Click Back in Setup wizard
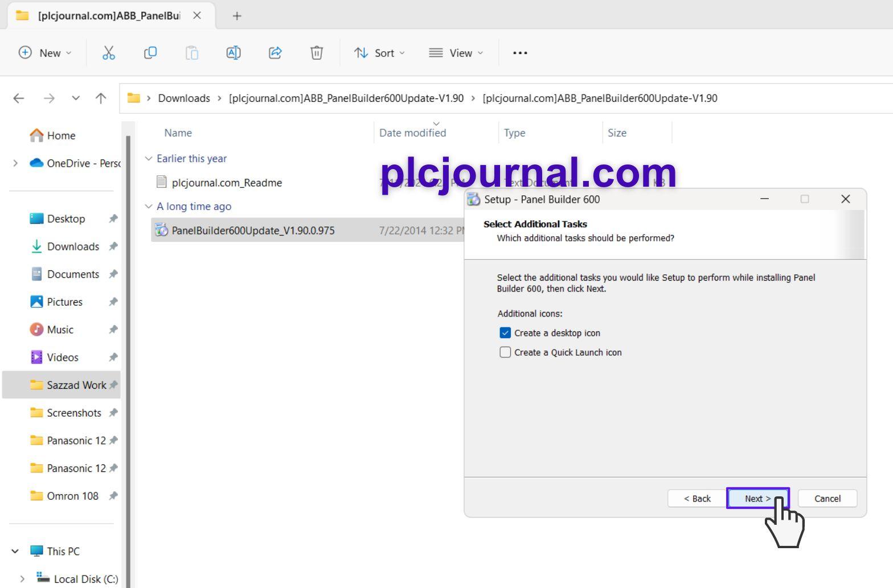Viewport: 893px width, 588px height. [697, 499]
